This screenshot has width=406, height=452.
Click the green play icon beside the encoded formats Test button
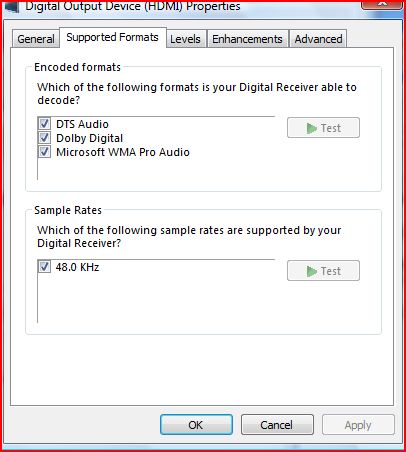tap(311, 128)
